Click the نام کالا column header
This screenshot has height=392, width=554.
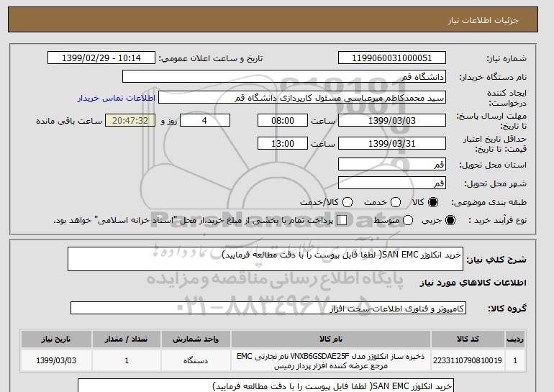[x=331, y=339]
